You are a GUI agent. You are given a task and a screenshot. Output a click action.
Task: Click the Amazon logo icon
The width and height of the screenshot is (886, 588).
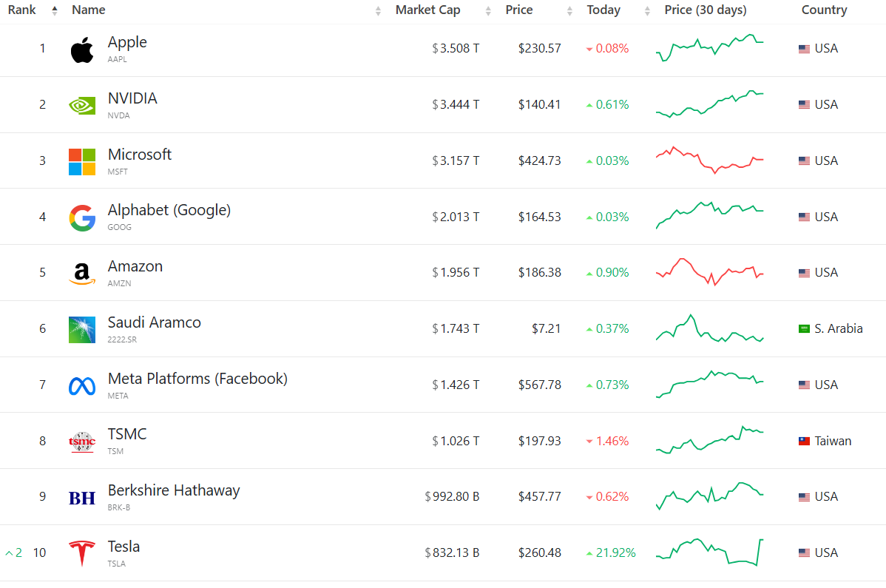(82, 274)
